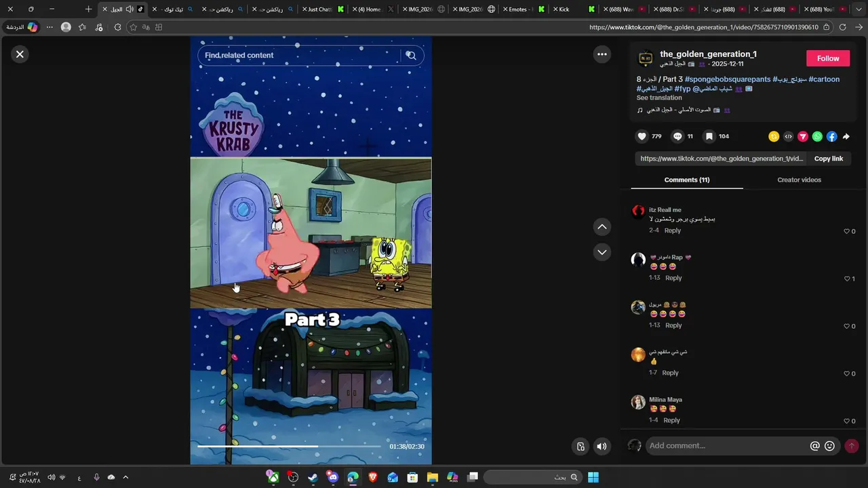Like the شي شي مافهم شي comment
Screen dimensions: 868x488
point(846,373)
